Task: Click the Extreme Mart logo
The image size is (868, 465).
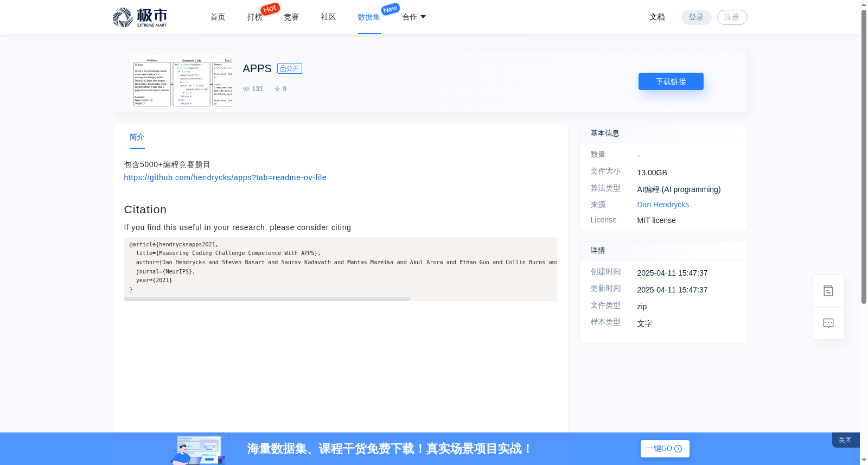Action: tap(140, 17)
